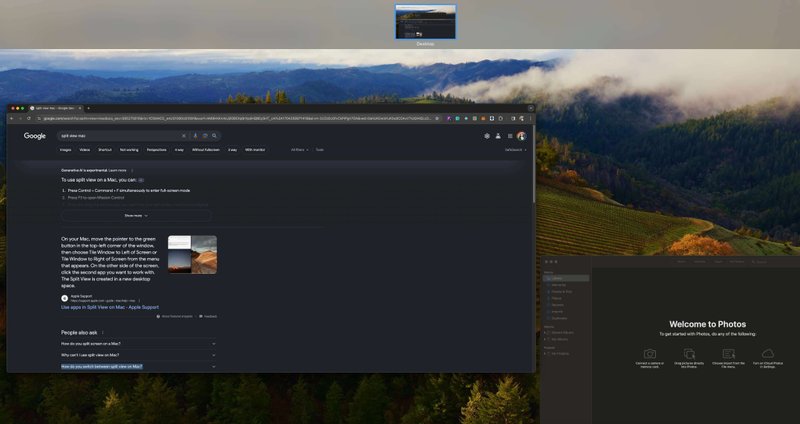
Task: Select the 'Without fullscreen' filter chip
Action: (x=206, y=150)
